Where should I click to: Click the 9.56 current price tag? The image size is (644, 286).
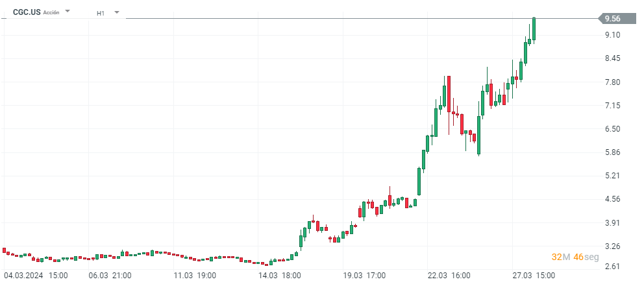point(612,19)
